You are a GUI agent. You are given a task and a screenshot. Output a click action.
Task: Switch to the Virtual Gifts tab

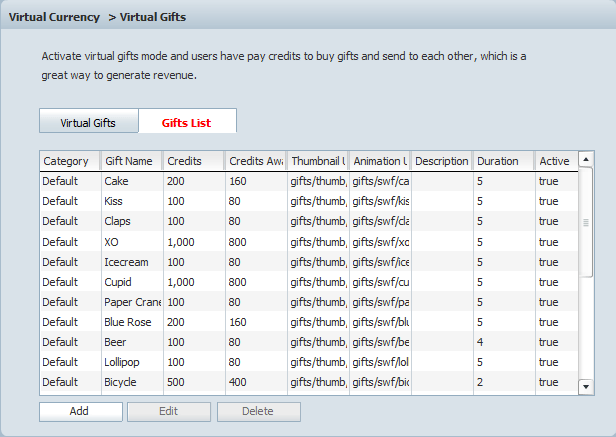tap(88, 122)
